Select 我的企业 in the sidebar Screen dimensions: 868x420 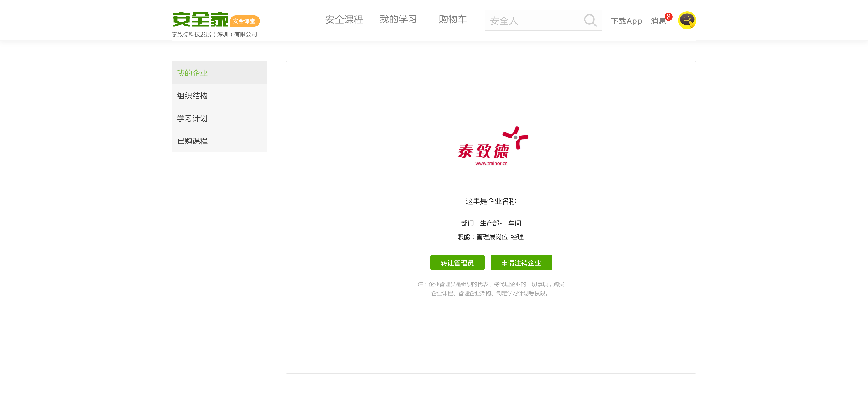(x=219, y=73)
